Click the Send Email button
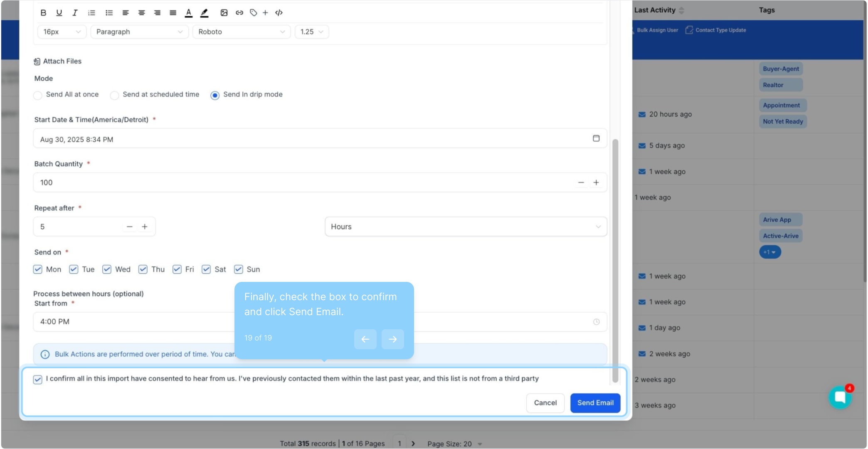868x449 pixels. point(595,403)
